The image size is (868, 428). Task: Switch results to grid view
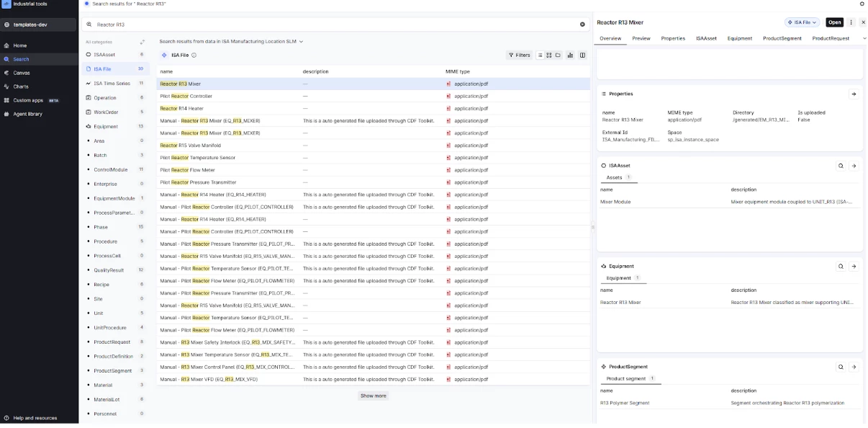pyautogui.click(x=548, y=55)
